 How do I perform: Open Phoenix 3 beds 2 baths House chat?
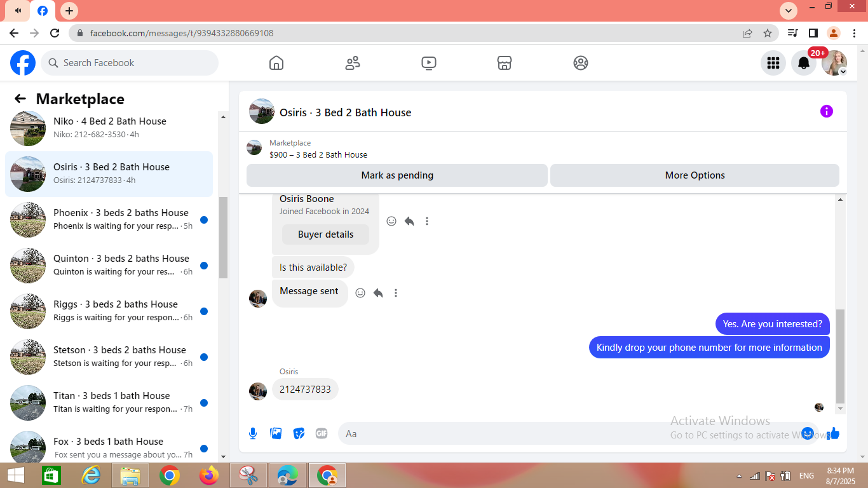click(109, 219)
